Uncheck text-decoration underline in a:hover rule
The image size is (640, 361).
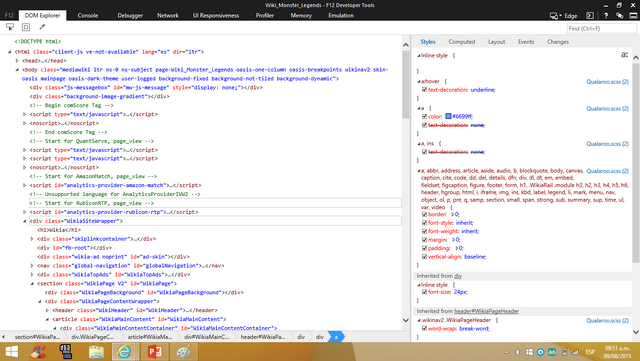[424, 90]
